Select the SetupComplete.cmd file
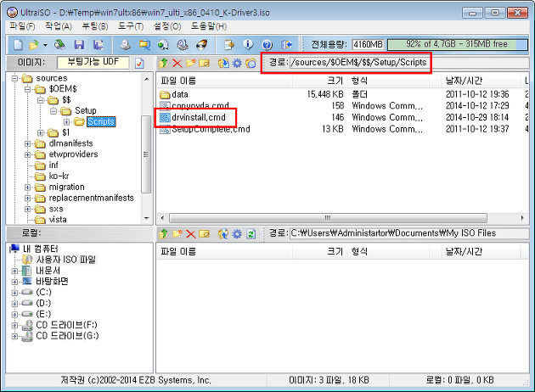 pos(211,129)
